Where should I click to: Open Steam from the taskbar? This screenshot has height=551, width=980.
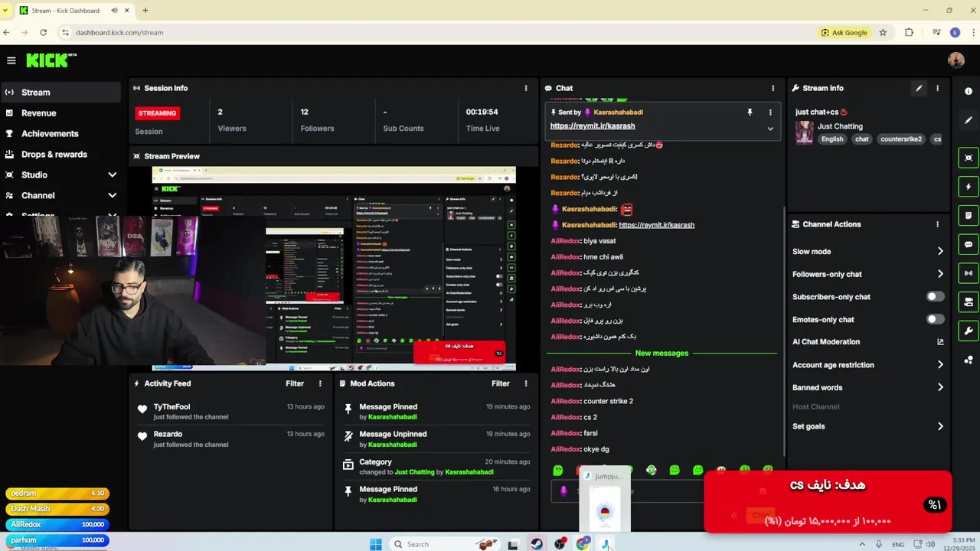tap(537, 544)
